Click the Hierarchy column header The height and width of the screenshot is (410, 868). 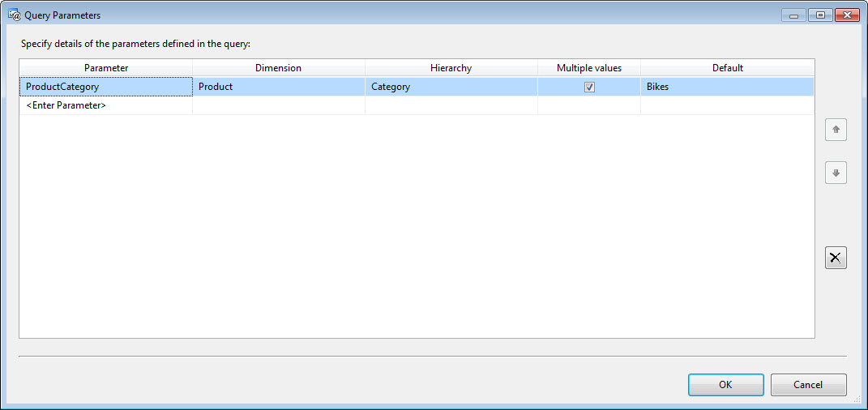(x=451, y=68)
